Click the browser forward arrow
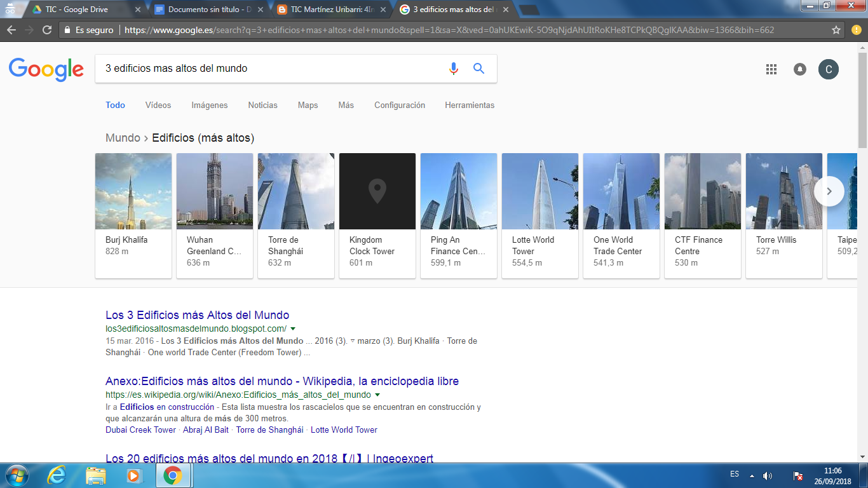 pos(29,30)
